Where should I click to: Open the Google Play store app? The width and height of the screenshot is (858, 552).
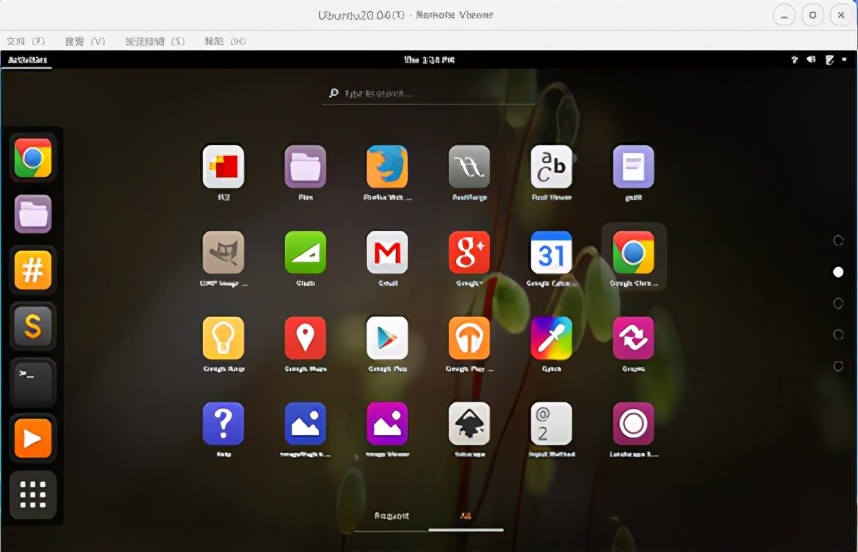pos(387,338)
